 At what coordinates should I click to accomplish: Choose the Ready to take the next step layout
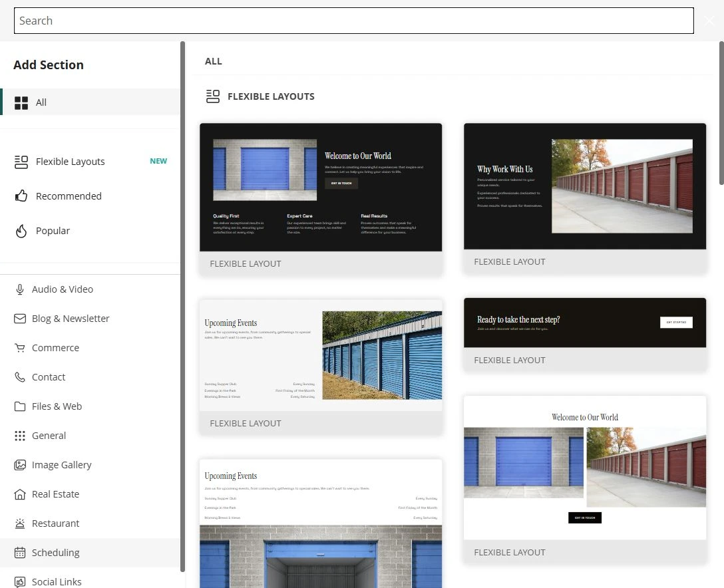[584, 323]
